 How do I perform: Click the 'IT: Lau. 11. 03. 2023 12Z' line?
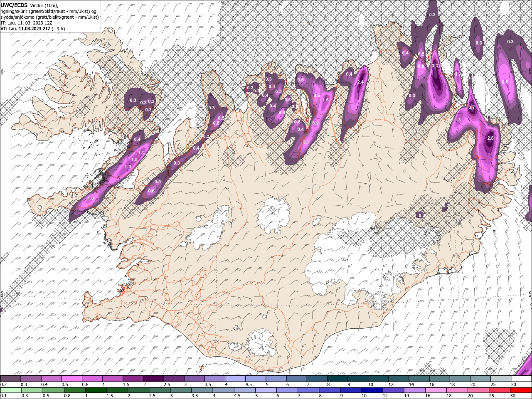(x=26, y=23)
